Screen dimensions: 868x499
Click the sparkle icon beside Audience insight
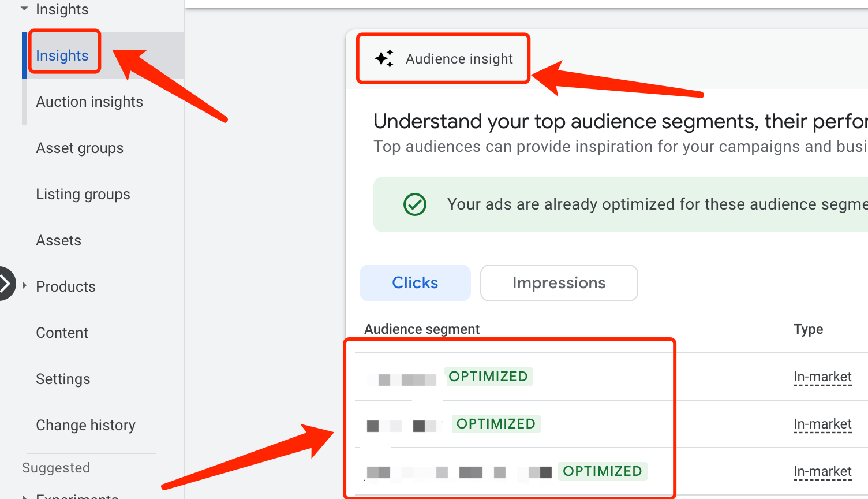[x=384, y=58]
